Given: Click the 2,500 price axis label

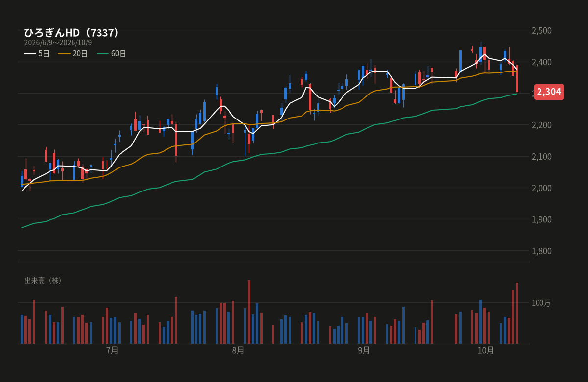Looking at the screenshot, I should coord(541,30).
